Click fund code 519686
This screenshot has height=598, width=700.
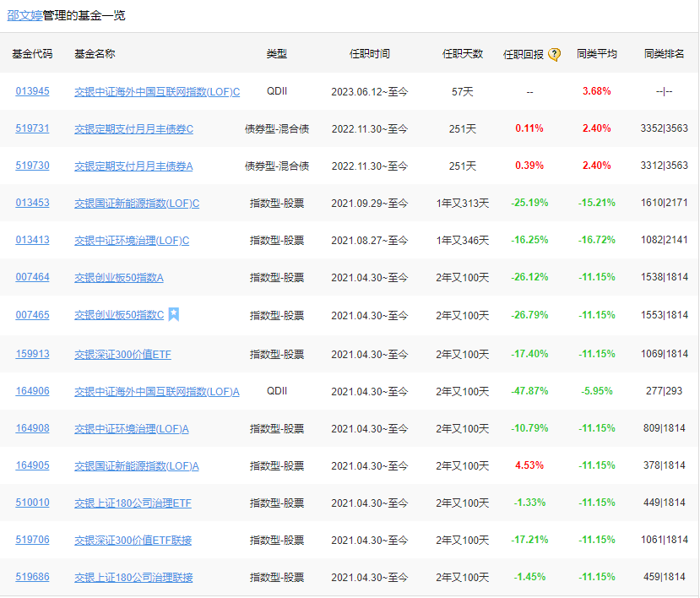point(32,578)
